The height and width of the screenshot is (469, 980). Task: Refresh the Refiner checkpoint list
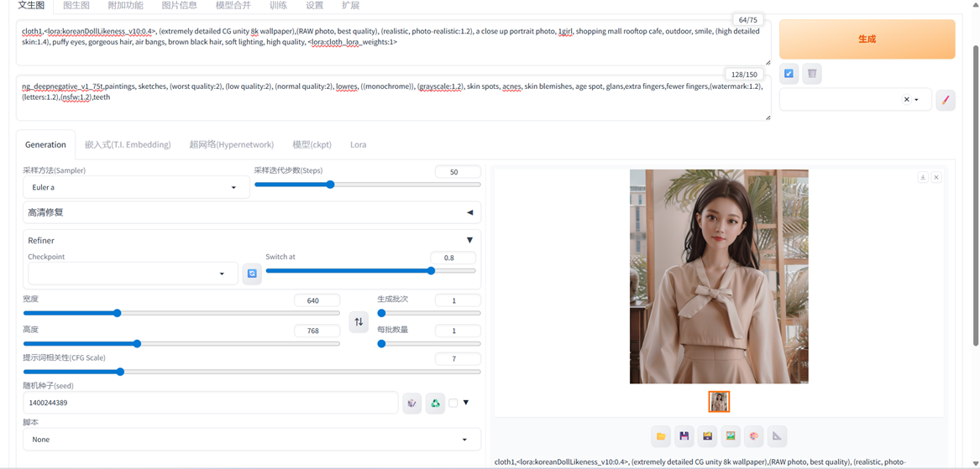point(253,274)
